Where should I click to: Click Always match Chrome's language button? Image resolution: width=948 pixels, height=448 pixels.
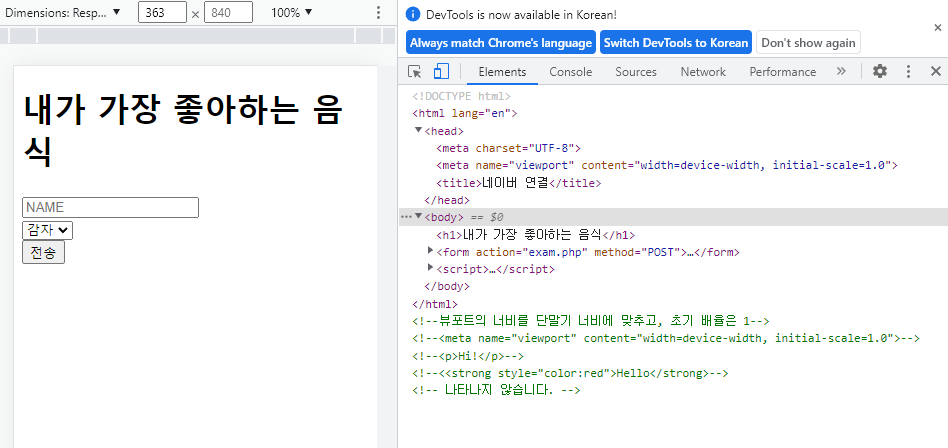click(x=501, y=42)
